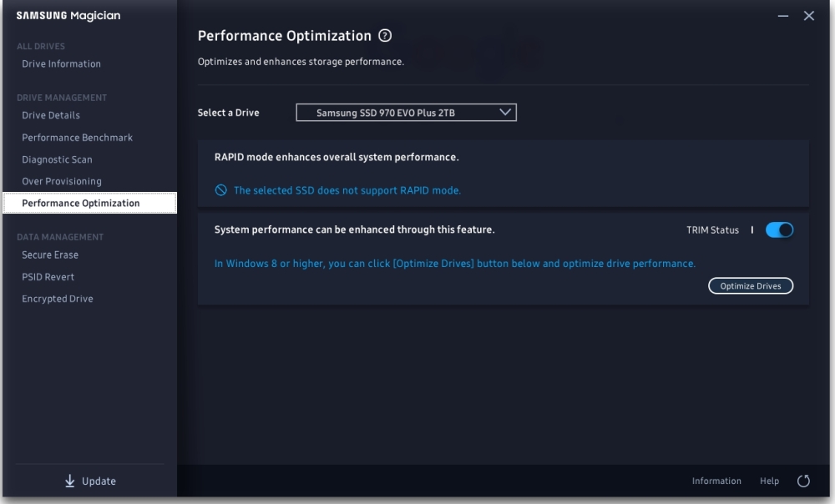835x504 pixels.
Task: Click the drive dropdown chevron arrow
Action: coord(504,112)
